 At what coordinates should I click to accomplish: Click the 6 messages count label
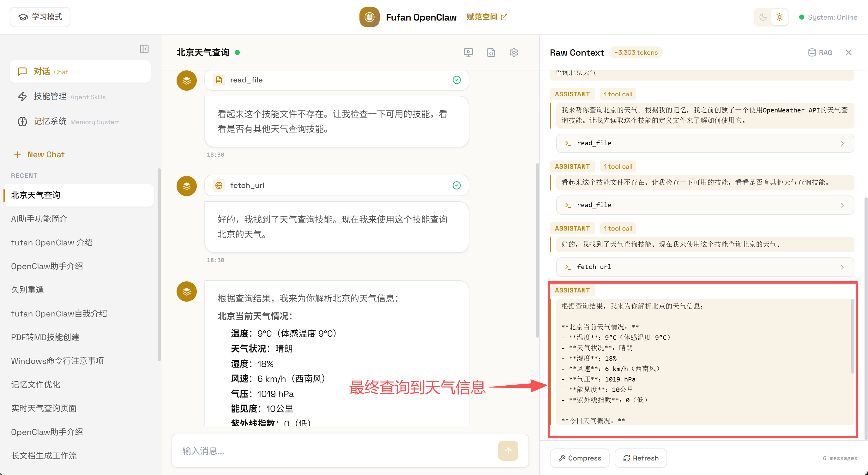coord(840,458)
